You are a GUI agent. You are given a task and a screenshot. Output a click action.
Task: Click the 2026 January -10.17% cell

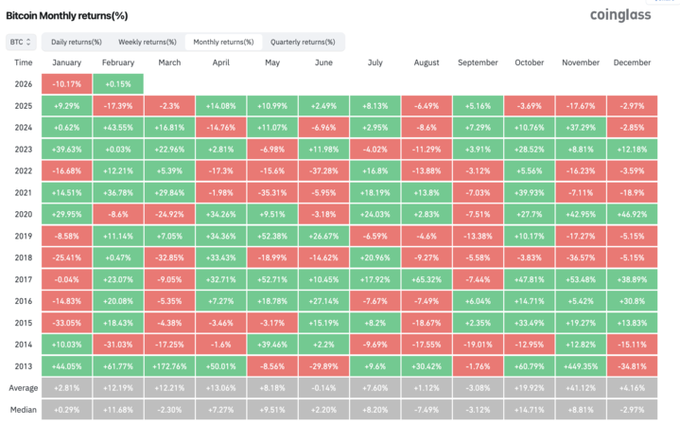pos(68,83)
